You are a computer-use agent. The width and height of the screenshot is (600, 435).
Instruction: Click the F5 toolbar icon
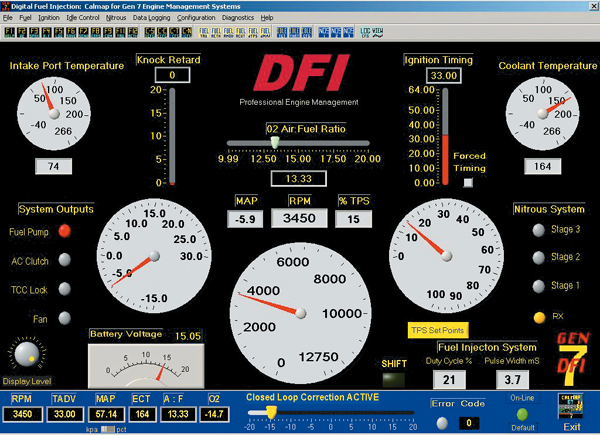pyautogui.click(x=59, y=32)
